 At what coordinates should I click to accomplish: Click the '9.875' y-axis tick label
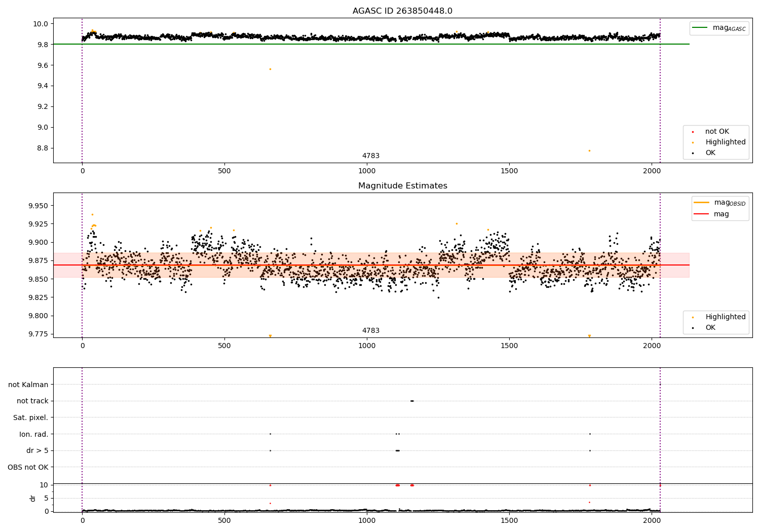(x=39, y=261)
